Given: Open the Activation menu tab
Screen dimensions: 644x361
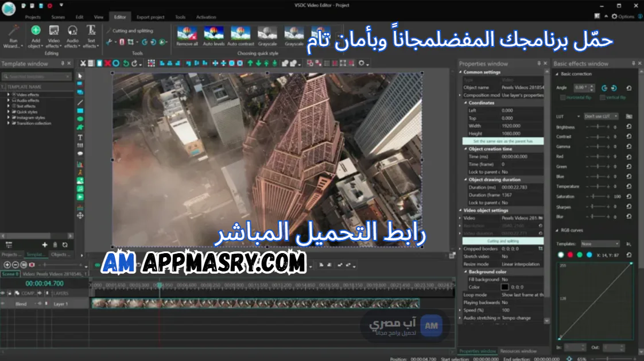Looking at the screenshot, I should (x=205, y=17).
